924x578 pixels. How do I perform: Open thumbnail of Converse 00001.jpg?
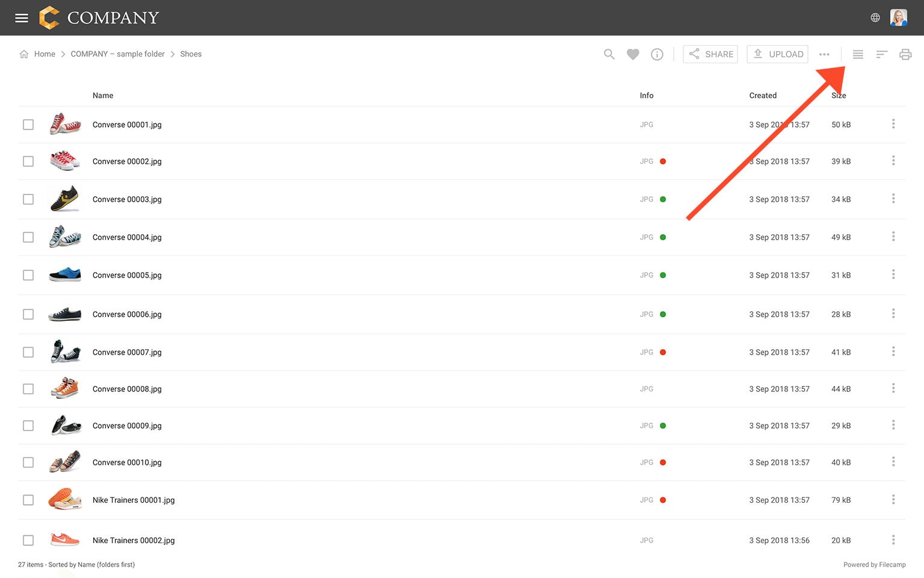click(65, 124)
